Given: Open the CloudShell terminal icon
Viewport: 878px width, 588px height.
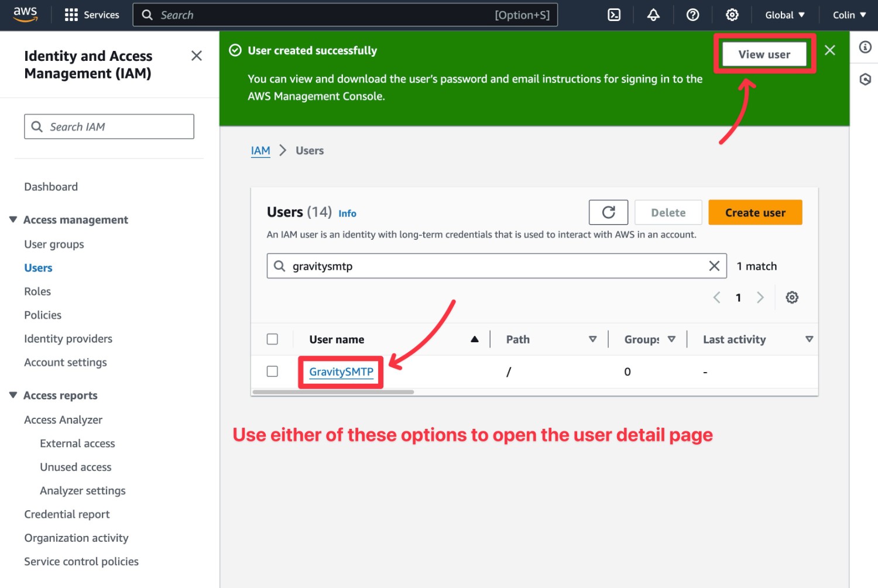Looking at the screenshot, I should tap(614, 15).
